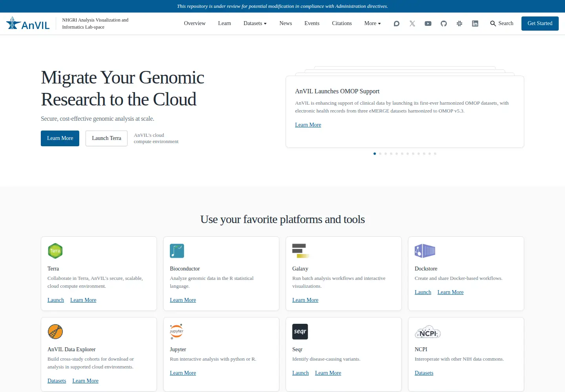This screenshot has height=392, width=565.
Task: Click the Launch Terra button
Action: tap(106, 138)
